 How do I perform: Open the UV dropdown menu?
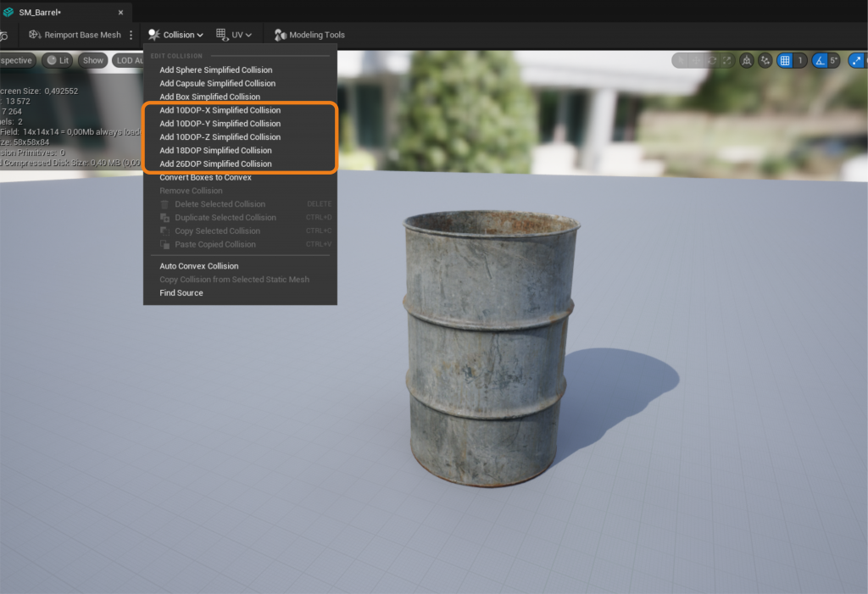click(234, 35)
